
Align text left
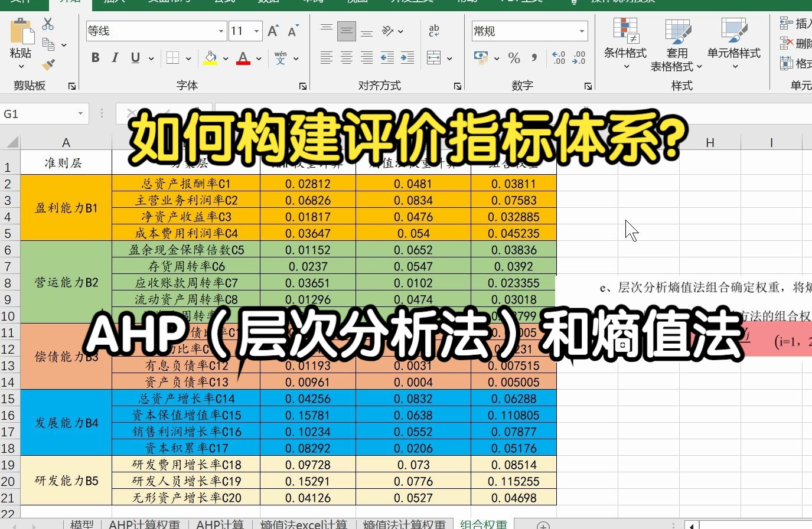[x=327, y=58]
